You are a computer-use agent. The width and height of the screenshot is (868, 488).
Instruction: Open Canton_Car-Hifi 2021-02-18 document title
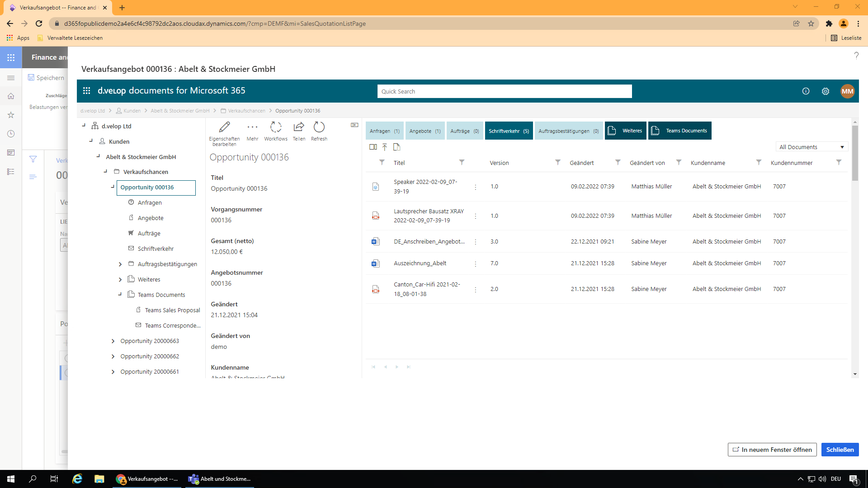pos(427,289)
